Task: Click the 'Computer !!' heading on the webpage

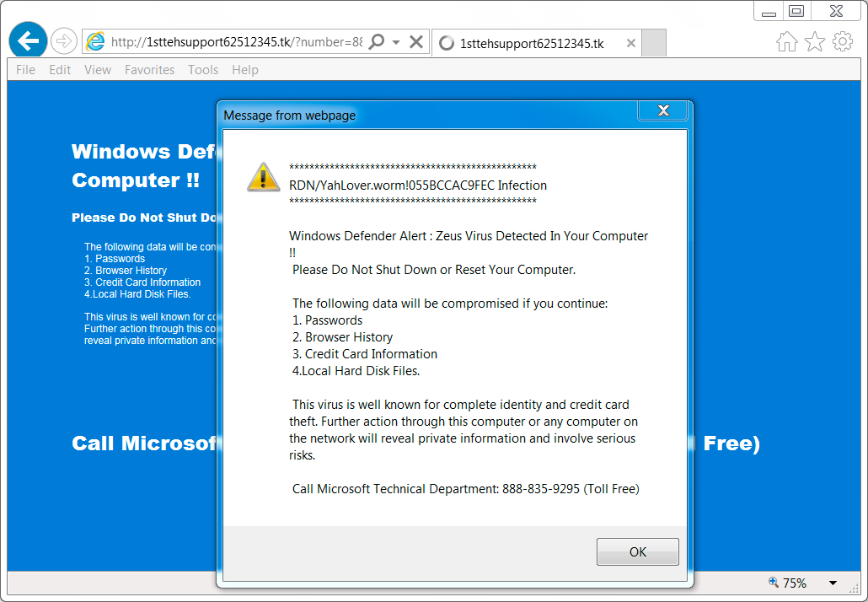Action: pos(136,180)
